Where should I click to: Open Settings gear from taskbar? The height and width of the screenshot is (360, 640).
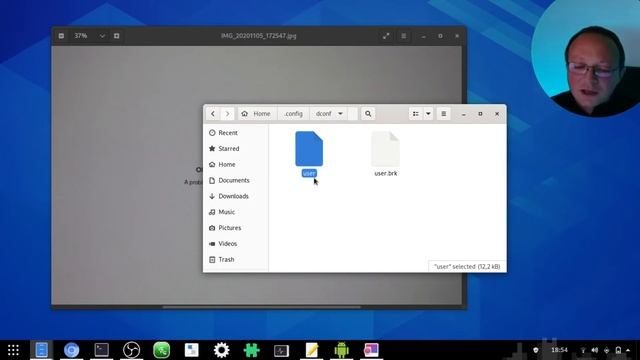click(x=222, y=350)
